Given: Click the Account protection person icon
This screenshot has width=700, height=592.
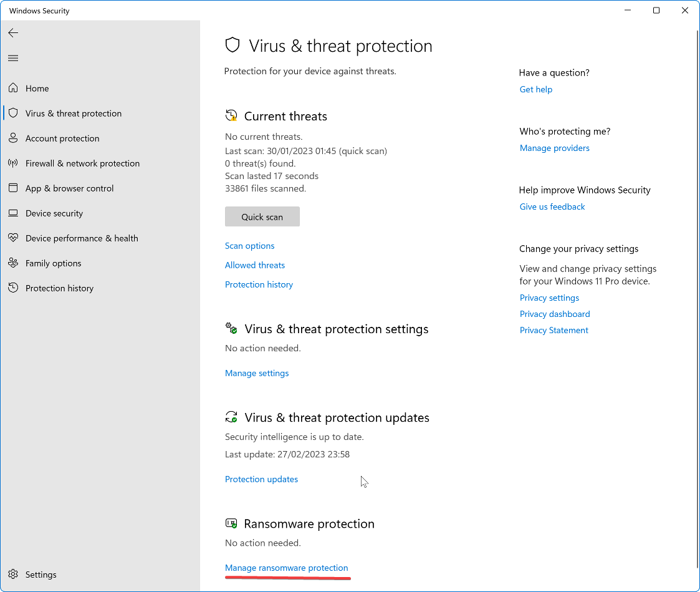Looking at the screenshot, I should pos(13,138).
